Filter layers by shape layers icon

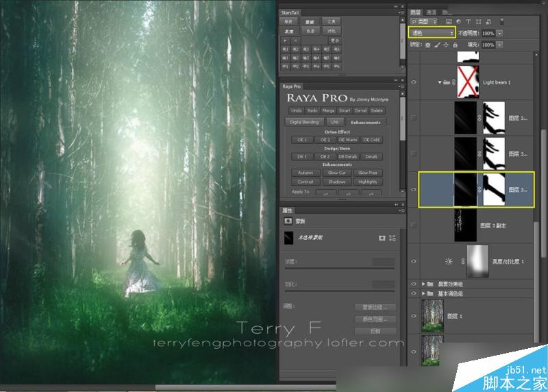pos(478,22)
